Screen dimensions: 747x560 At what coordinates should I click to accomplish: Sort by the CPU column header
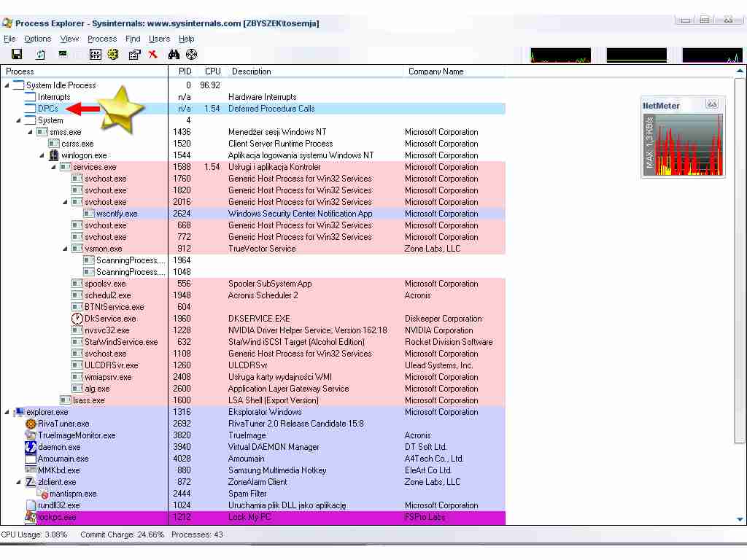212,71
